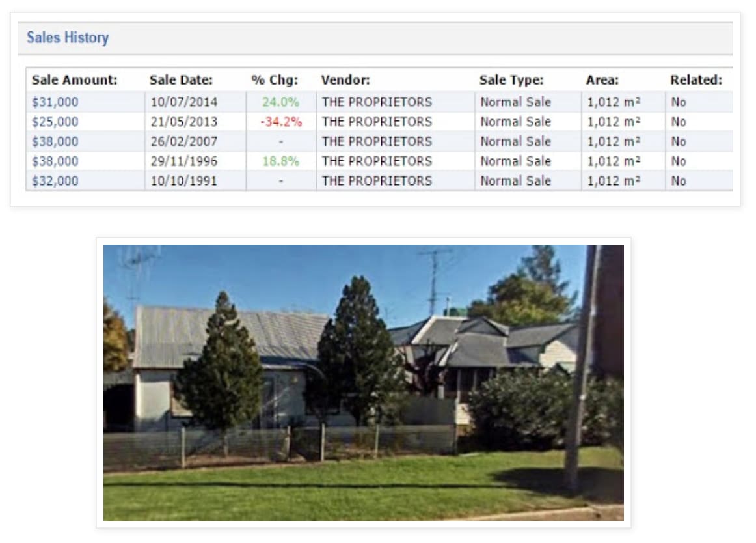Click the 1,012 m² area in the 29/11/1996 row
The image size is (756, 543).
(x=614, y=161)
